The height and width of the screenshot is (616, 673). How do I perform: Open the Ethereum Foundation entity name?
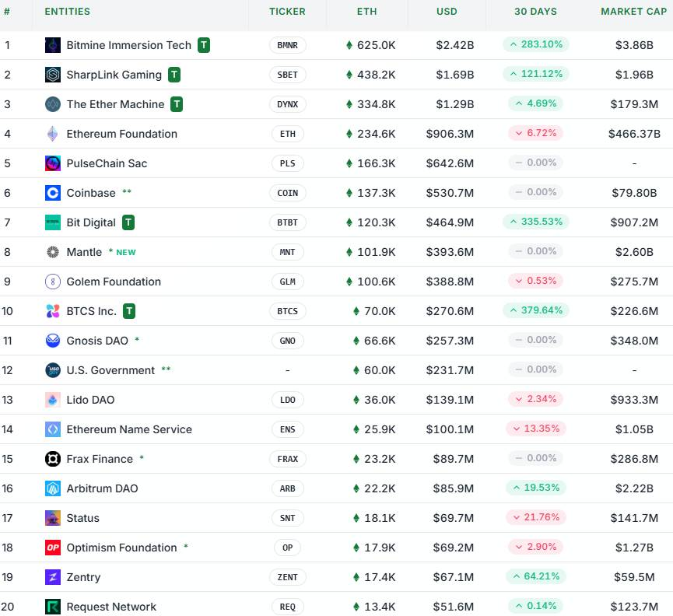tap(122, 134)
